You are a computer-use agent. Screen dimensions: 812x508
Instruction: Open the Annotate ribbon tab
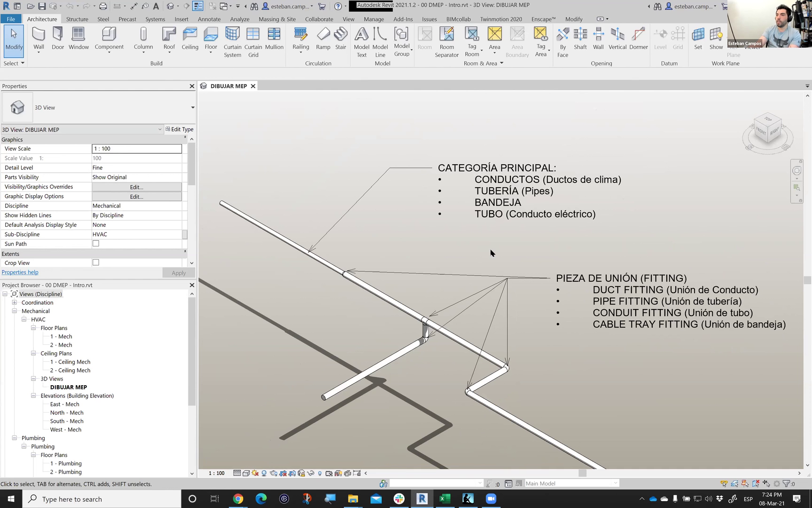(209, 19)
